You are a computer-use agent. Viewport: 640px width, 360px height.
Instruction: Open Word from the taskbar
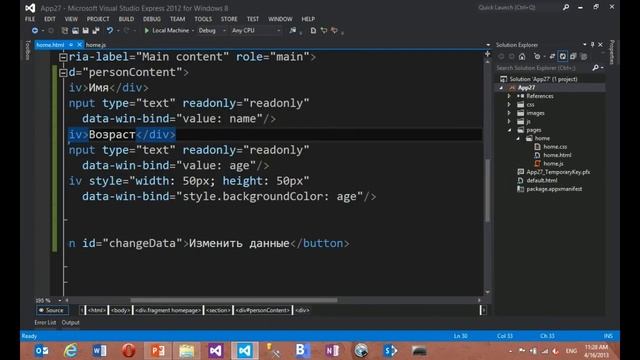click(100, 351)
